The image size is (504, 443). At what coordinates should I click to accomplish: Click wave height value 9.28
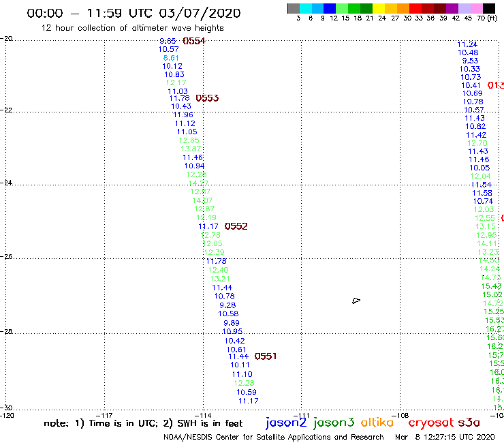(227, 305)
